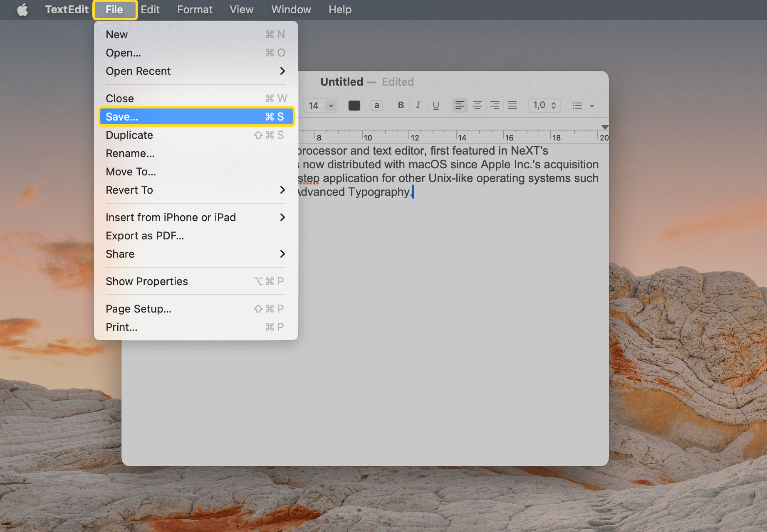767x532 pixels.
Task: Click the ruler at mark 12
Action: pyautogui.click(x=415, y=138)
